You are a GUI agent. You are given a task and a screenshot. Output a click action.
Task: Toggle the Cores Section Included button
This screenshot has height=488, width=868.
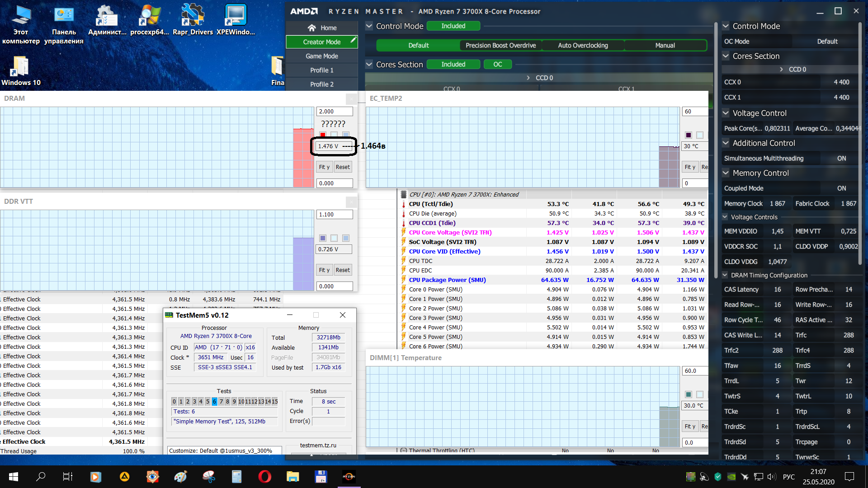coord(453,64)
